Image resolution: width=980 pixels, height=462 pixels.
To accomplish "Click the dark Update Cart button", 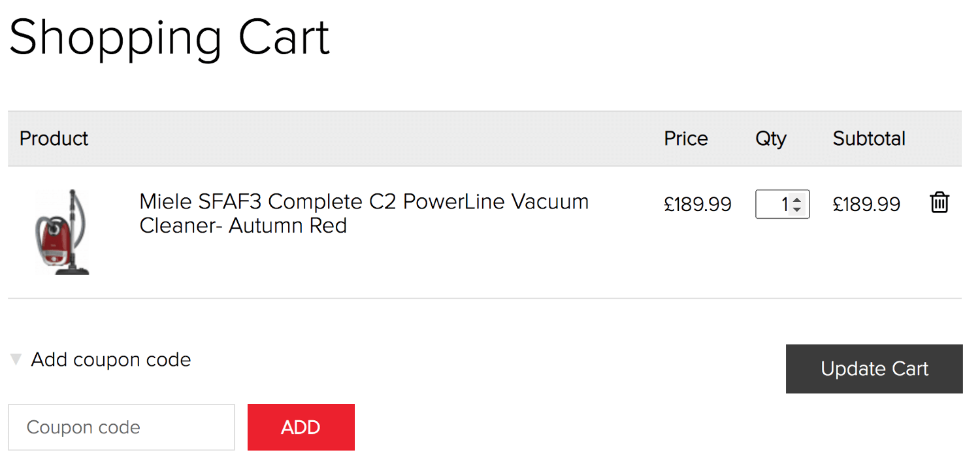I will click(x=874, y=369).
